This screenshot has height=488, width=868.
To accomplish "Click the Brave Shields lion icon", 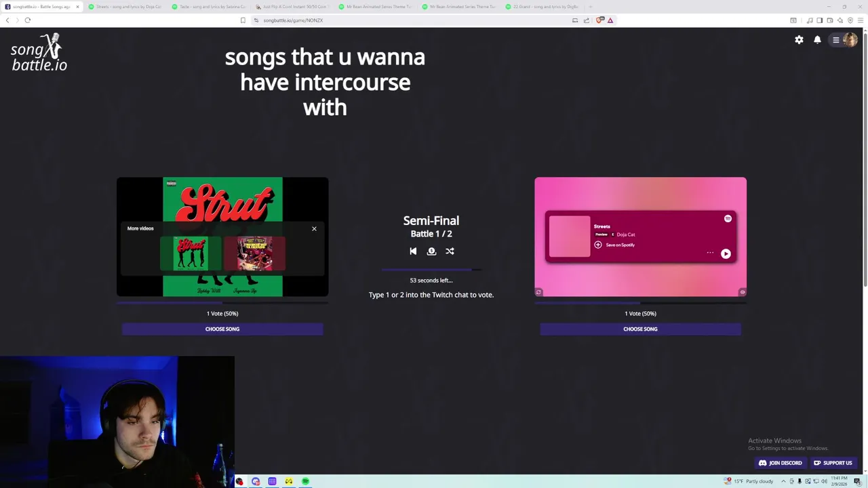I will click(x=599, y=20).
